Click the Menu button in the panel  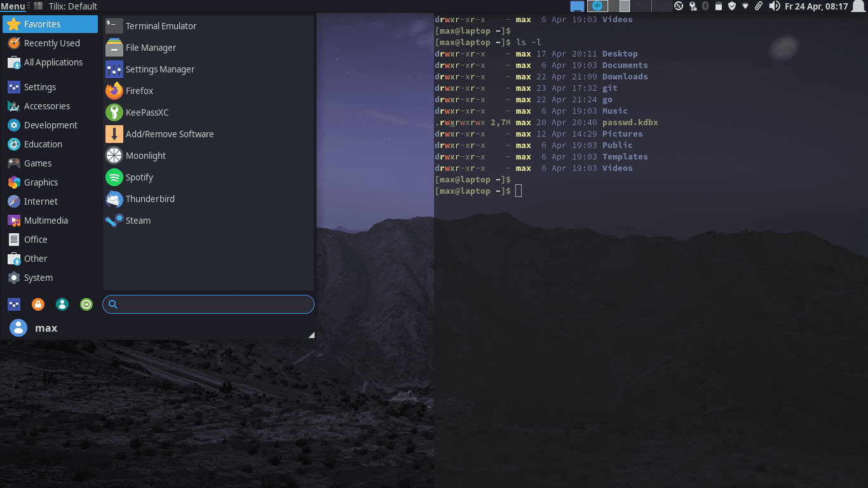click(13, 6)
